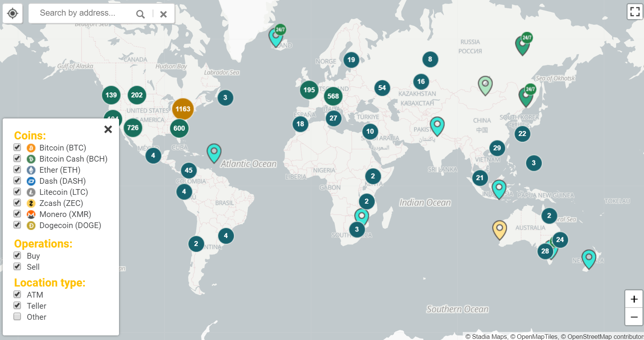Open the 19 cluster near Norge

351,60
